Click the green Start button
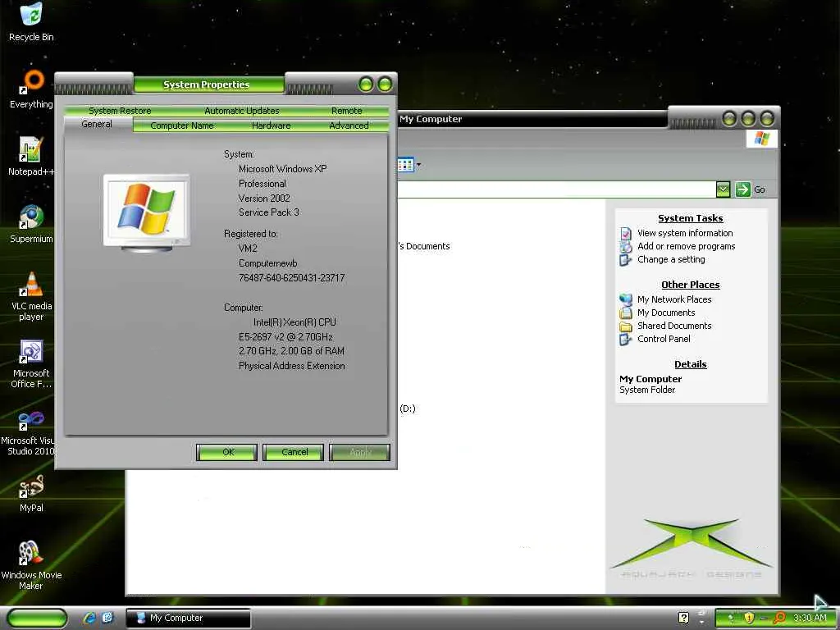Viewport: 840px width, 630px height. (x=37, y=619)
